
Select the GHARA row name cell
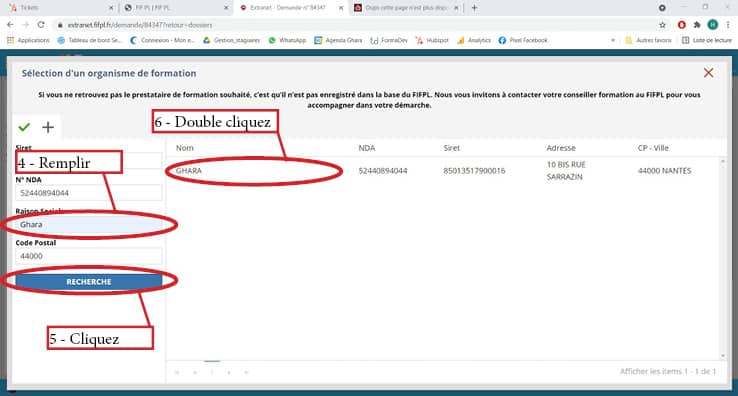click(189, 170)
